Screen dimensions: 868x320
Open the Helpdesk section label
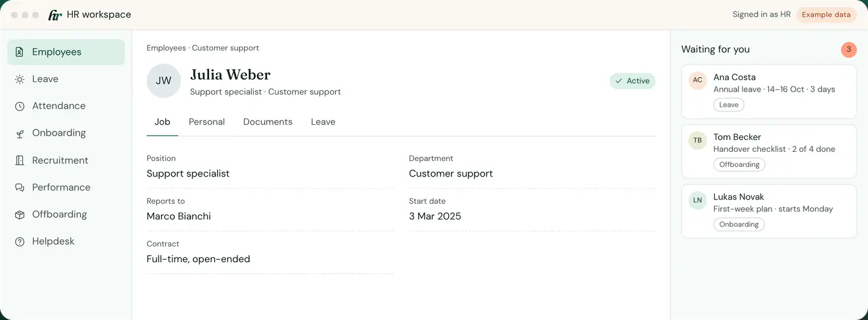54,242
